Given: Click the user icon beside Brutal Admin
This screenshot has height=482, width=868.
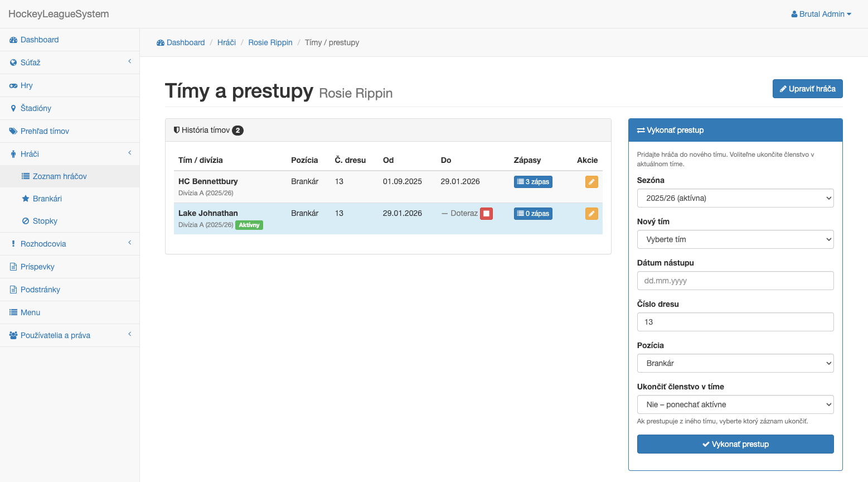Looking at the screenshot, I should point(793,14).
